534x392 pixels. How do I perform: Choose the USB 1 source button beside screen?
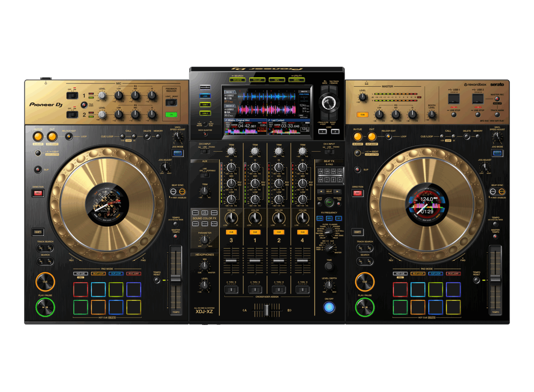tap(205, 105)
